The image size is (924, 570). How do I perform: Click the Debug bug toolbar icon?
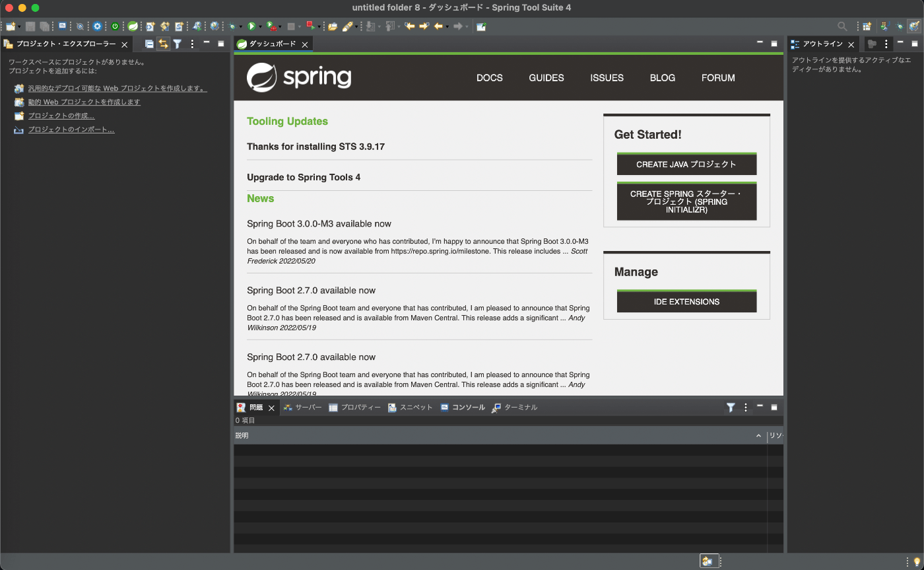(x=232, y=26)
